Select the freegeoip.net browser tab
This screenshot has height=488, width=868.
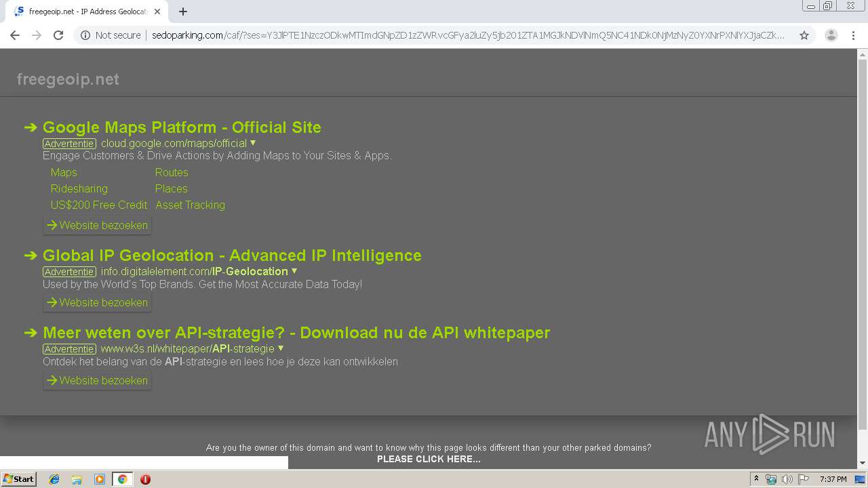pos(88,12)
